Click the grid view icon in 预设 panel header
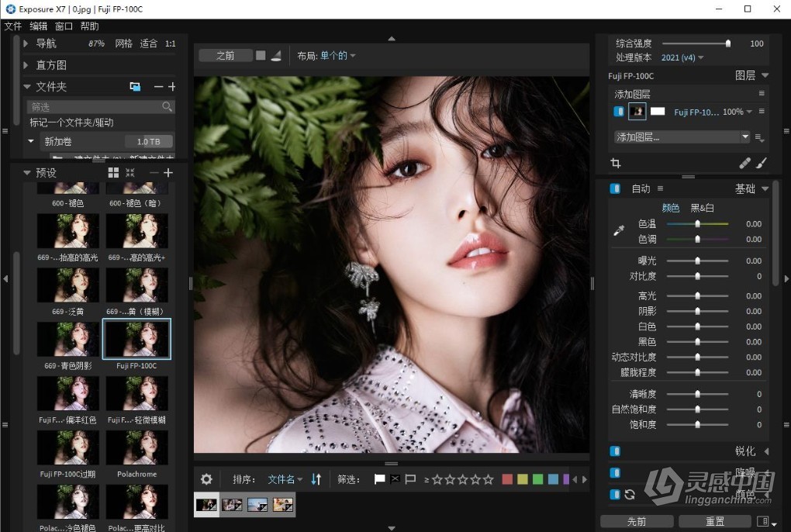This screenshot has width=791, height=532. click(x=113, y=172)
